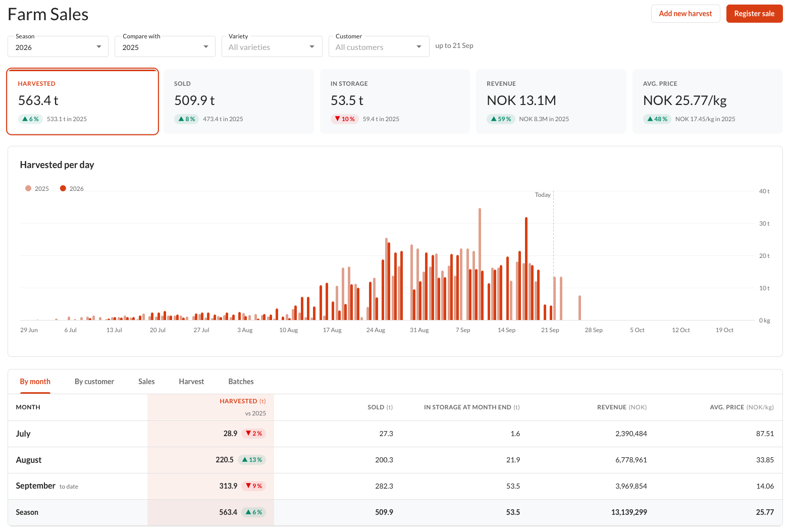
Task: Click the Revenue 59% increase badge
Action: [501, 119]
